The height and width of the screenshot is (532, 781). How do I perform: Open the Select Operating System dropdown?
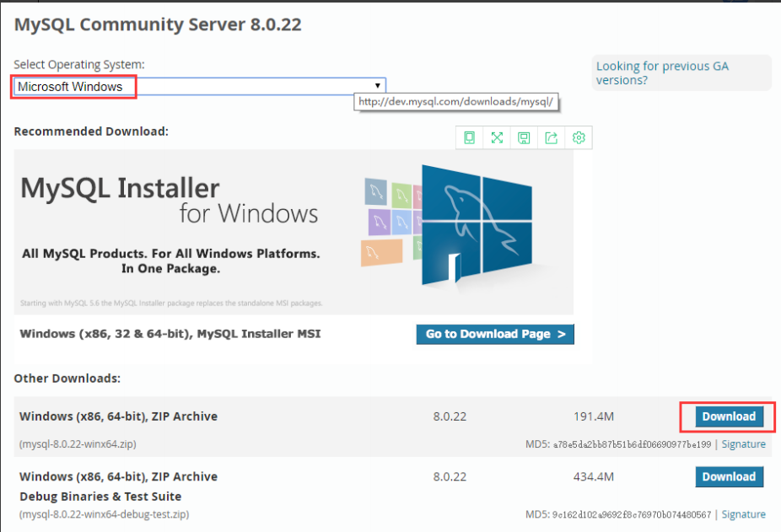pos(199,87)
